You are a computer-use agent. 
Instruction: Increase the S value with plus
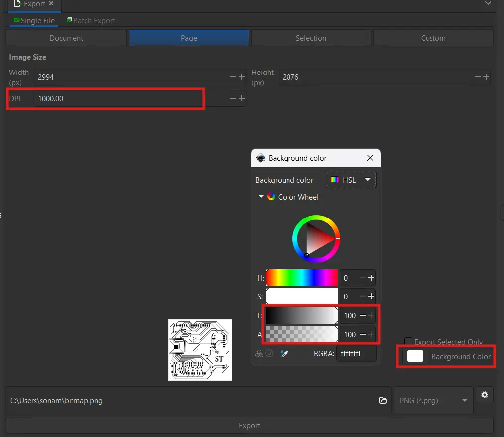(x=371, y=296)
